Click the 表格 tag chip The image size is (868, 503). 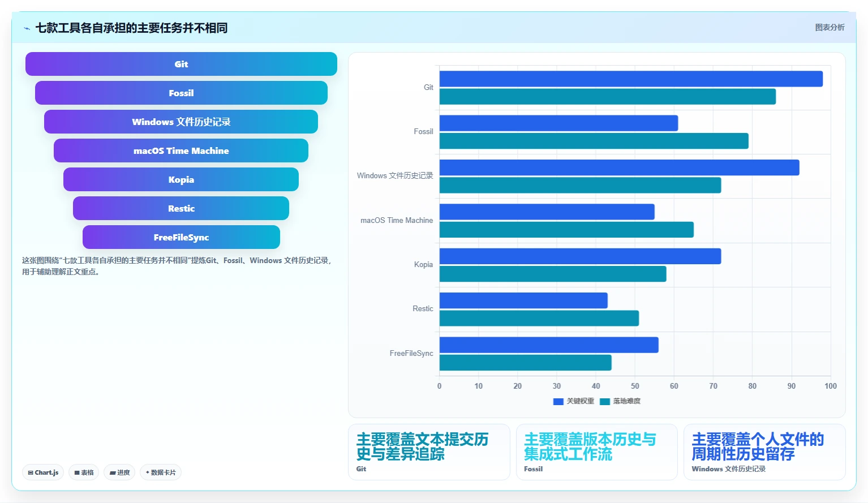pos(84,472)
